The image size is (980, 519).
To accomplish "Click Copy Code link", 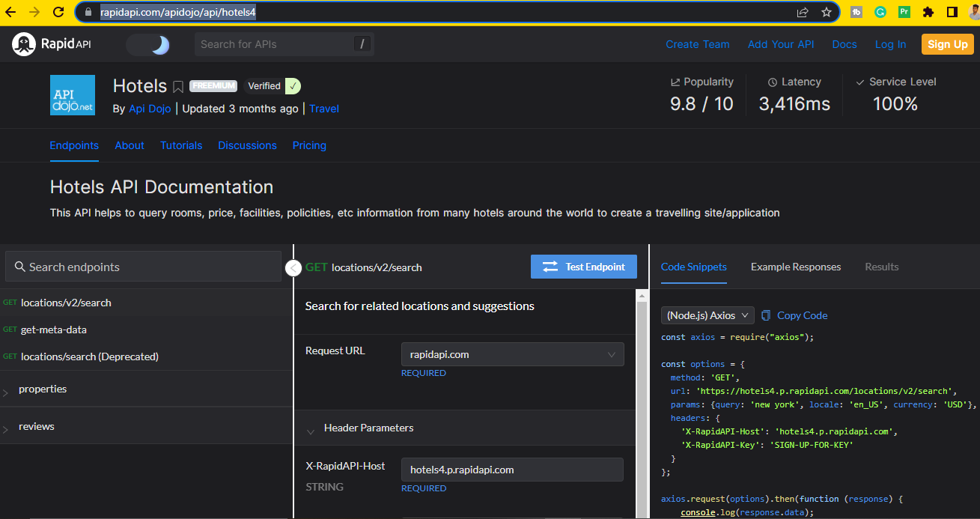I will pos(794,315).
